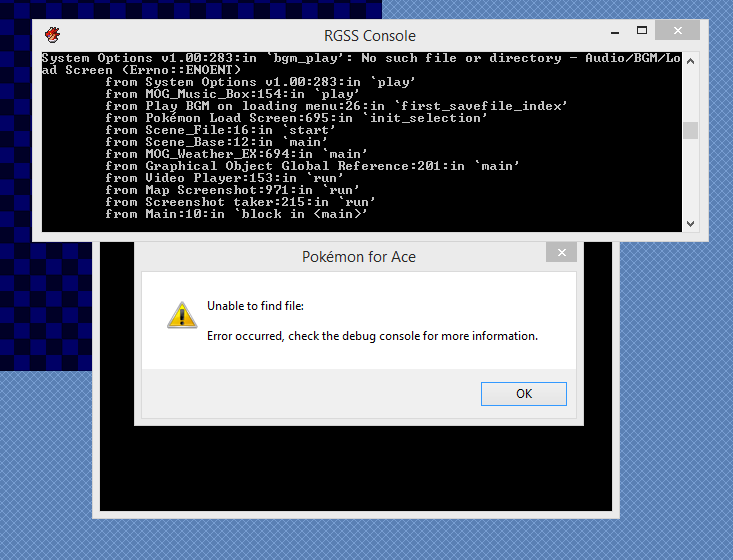
Task: Close the Pokémon for Ace error dialog
Action: (x=561, y=252)
